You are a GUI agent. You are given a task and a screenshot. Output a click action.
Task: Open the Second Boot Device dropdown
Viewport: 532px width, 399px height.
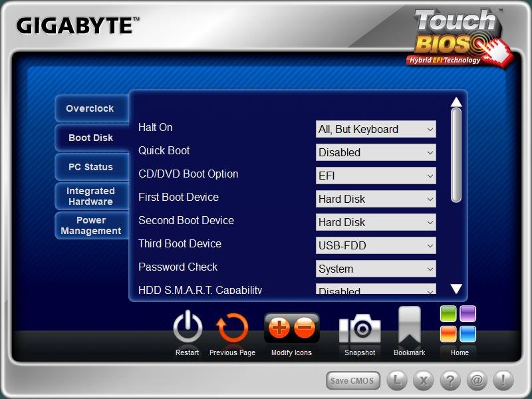pyautogui.click(x=376, y=222)
